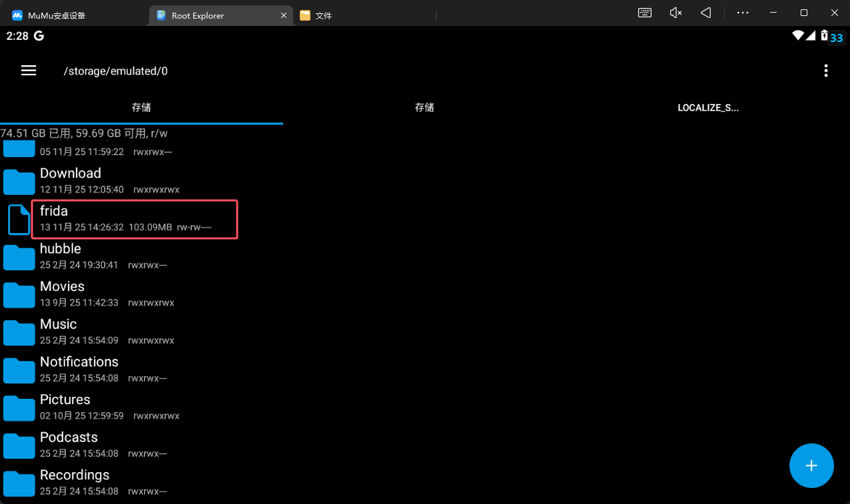Click the emulator keyboard icon
The image size is (850, 504).
644,13
